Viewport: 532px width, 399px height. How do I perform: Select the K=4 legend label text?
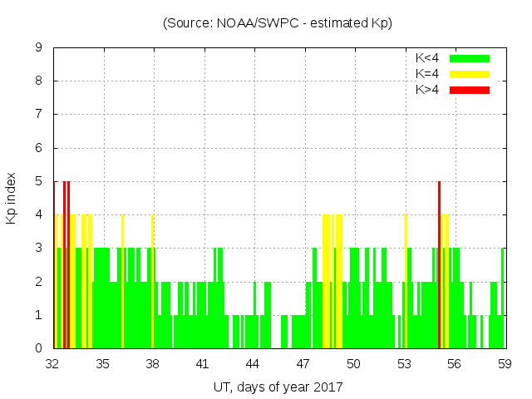pos(428,74)
